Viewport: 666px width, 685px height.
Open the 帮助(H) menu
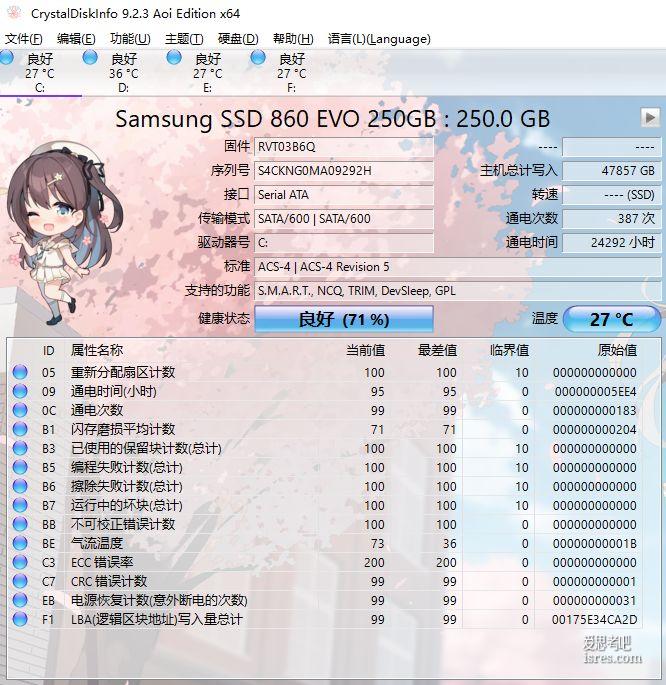293,39
